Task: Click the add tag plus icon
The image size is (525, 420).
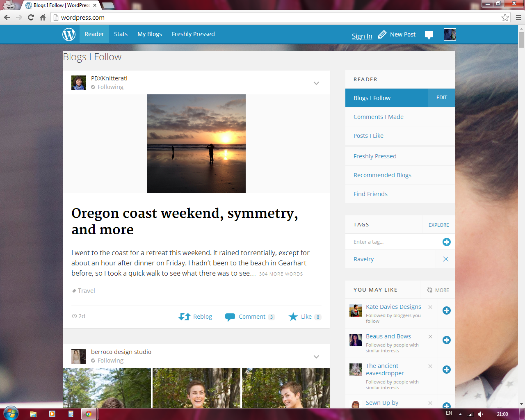Action: click(447, 242)
